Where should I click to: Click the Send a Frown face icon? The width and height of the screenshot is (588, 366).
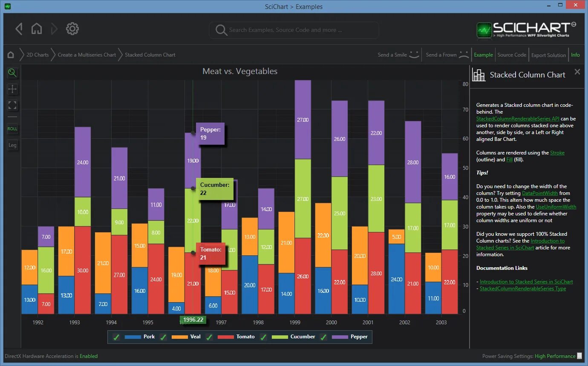click(x=464, y=54)
